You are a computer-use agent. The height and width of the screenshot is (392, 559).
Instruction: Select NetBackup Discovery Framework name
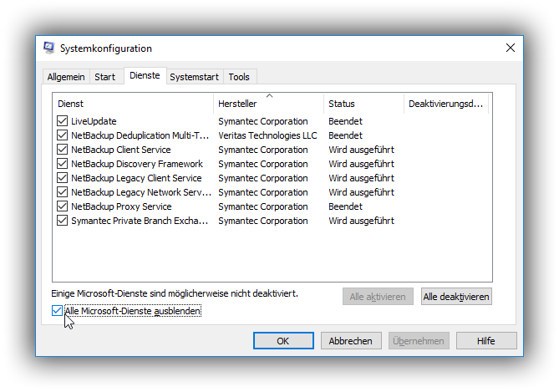click(137, 164)
